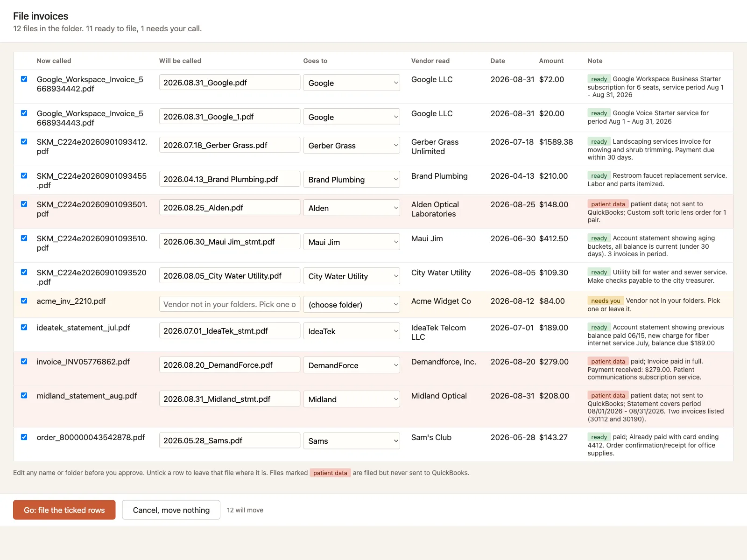Uncheck the Gerber Grass Unlimited row

click(x=24, y=141)
